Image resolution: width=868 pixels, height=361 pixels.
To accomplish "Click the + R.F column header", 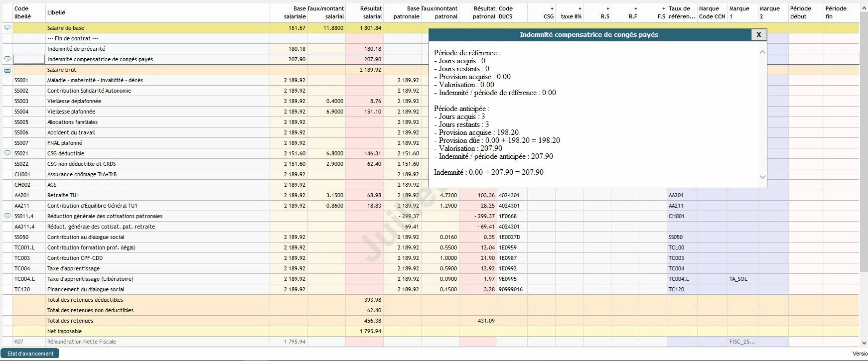I will point(625,12).
